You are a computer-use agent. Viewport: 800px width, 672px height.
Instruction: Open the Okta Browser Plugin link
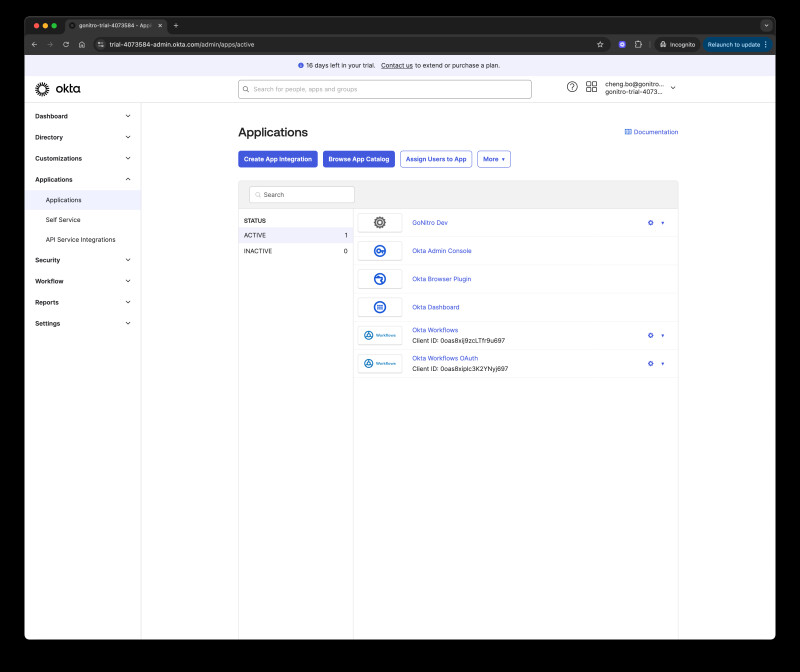(441, 279)
